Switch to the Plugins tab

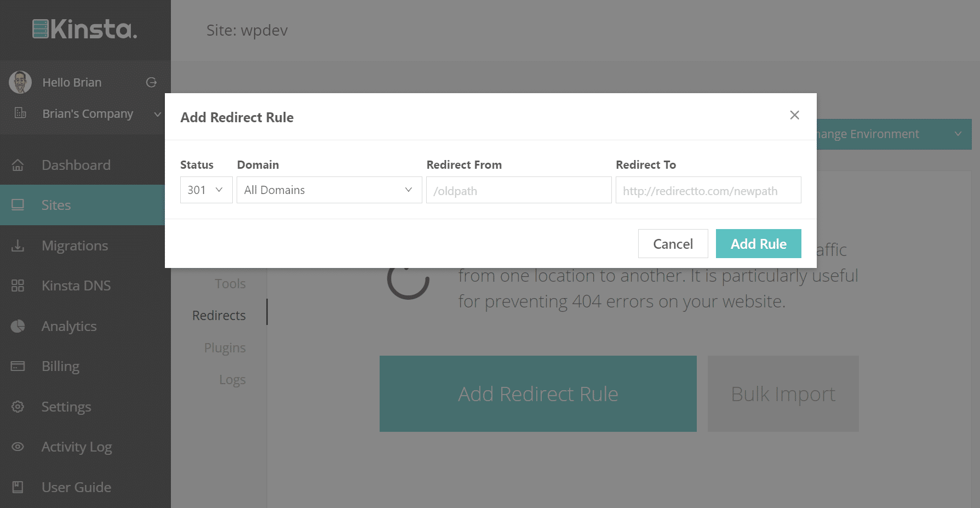(x=225, y=347)
